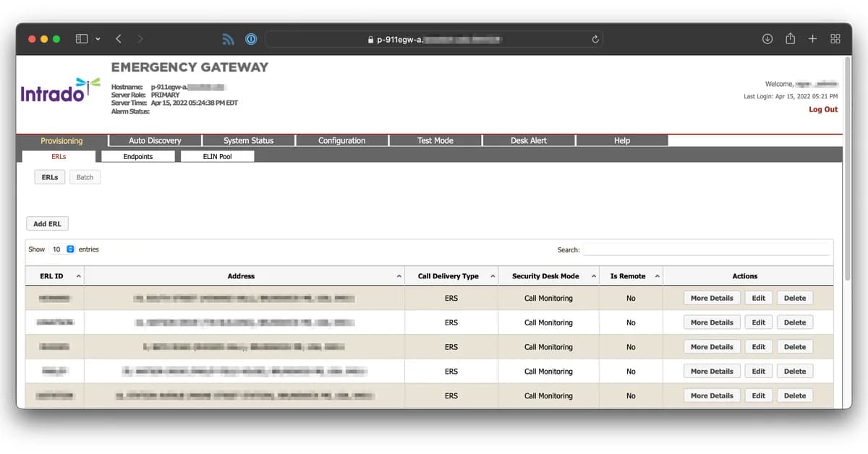Click the Share icon in Safari

click(x=790, y=39)
